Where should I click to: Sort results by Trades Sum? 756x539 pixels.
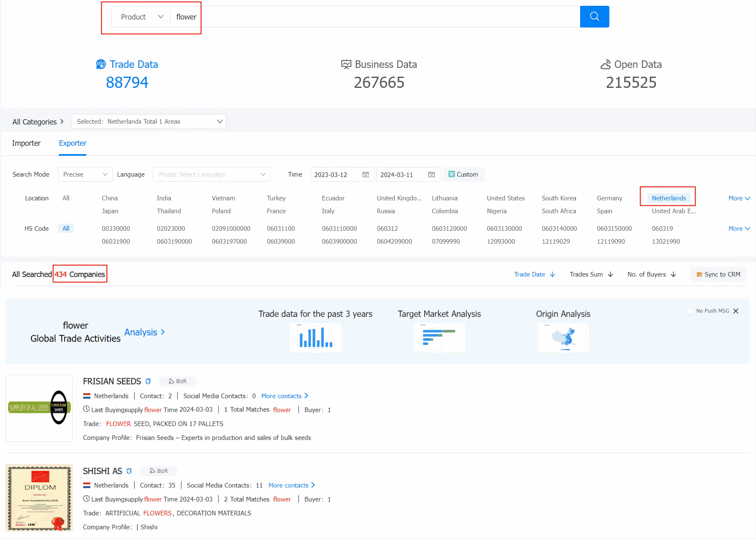(591, 274)
